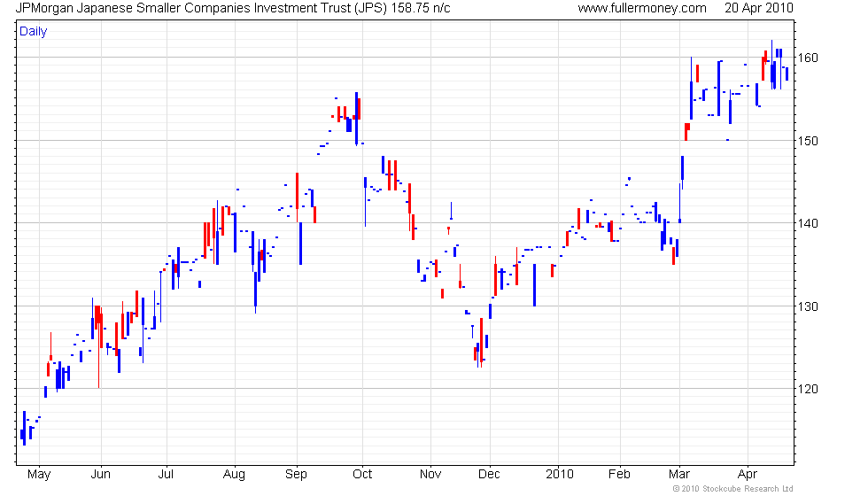Select the 2010 year label on axis
The width and height of the screenshot is (868, 496).
(559, 475)
